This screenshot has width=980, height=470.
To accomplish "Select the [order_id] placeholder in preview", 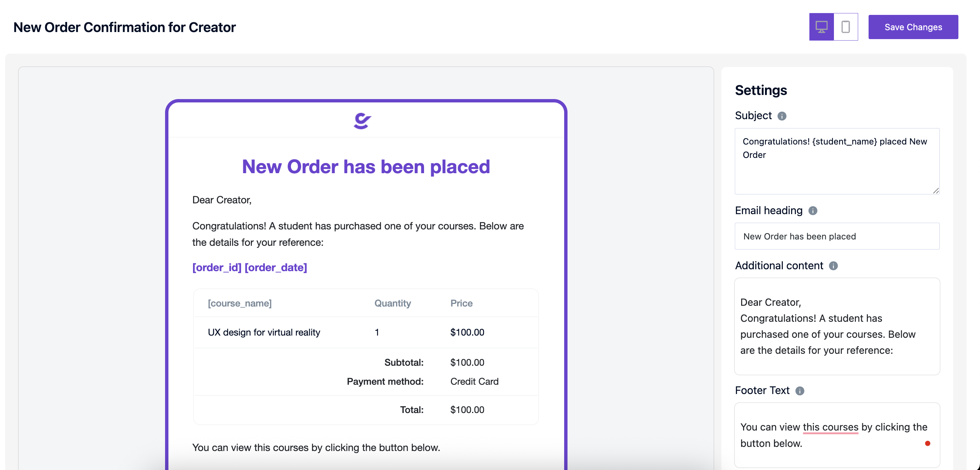I will [x=216, y=267].
